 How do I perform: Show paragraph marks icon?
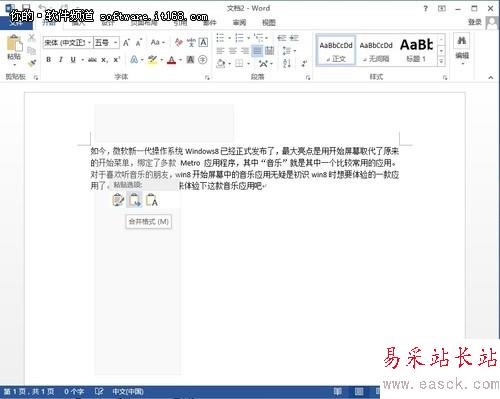pos(304,63)
